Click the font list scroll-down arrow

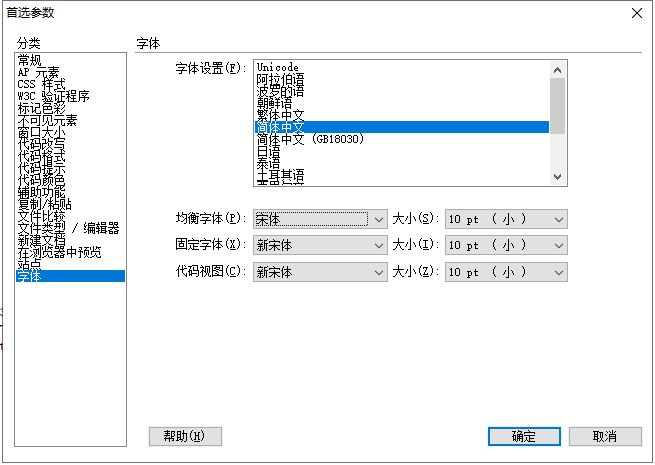(x=559, y=177)
